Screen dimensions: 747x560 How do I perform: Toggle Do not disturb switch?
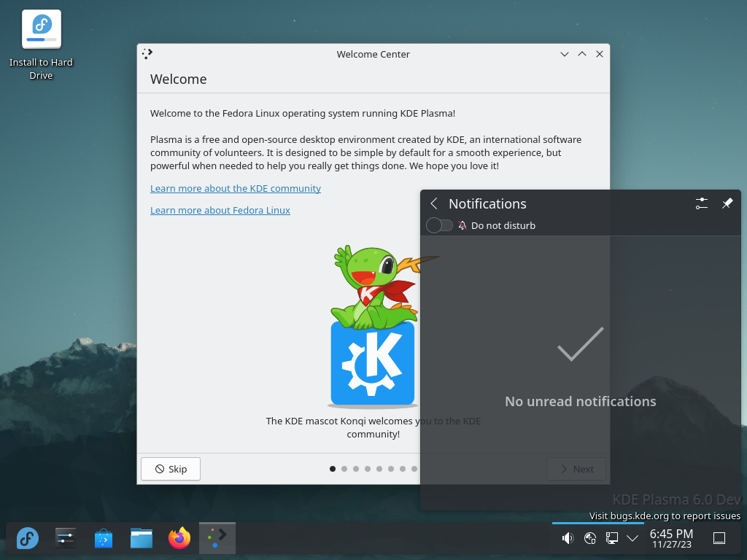pyautogui.click(x=439, y=225)
